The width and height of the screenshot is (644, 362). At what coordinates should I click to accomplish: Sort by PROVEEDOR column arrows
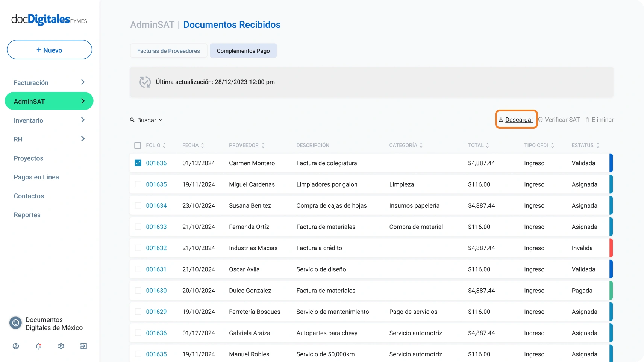coord(263,146)
